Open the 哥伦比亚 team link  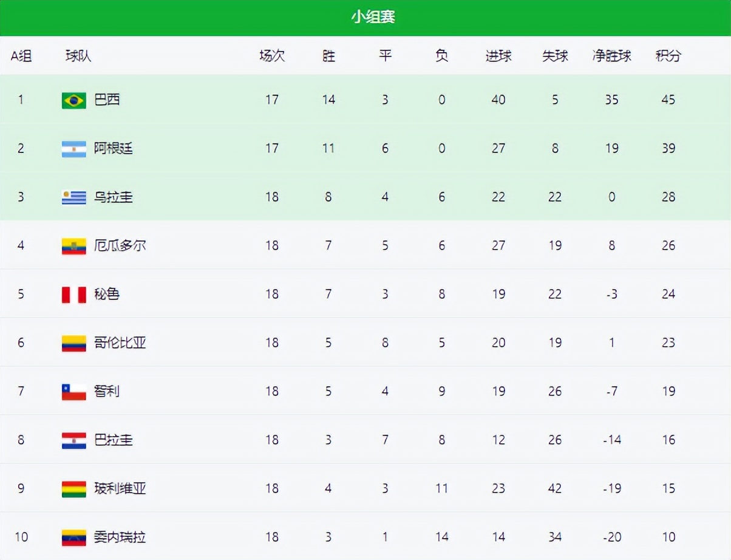coord(120,343)
